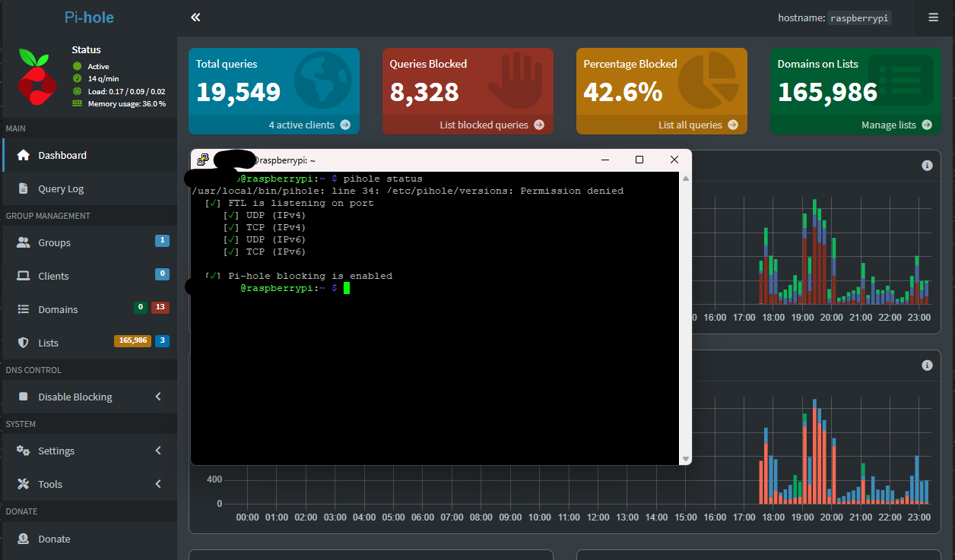Viewport: 955px width, 560px height.
Task: Open the Domains management page
Action: tap(88, 309)
